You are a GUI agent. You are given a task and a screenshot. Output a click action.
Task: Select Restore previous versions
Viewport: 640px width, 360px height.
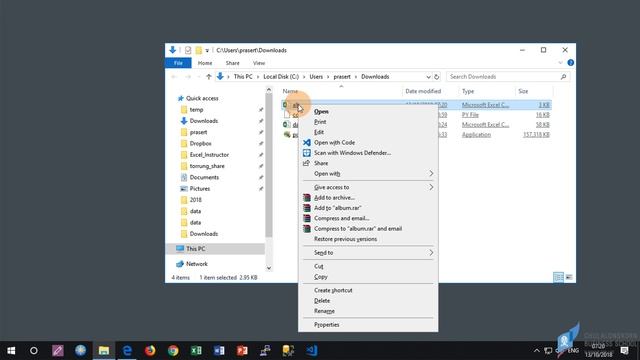tap(345, 239)
